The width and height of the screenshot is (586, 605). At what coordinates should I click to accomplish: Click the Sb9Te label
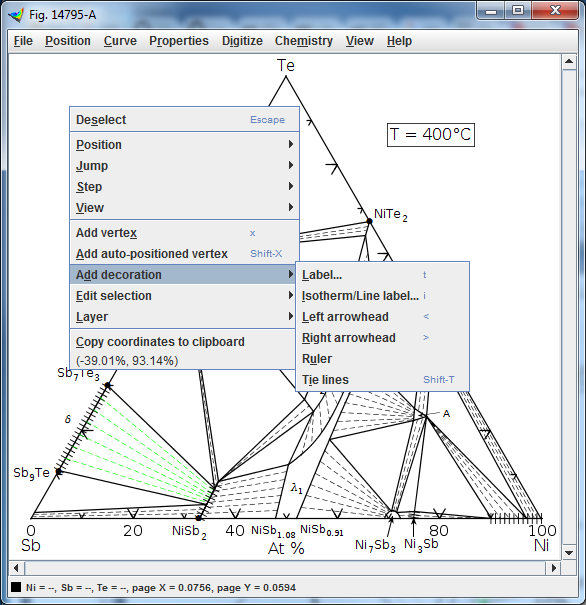click(x=31, y=473)
